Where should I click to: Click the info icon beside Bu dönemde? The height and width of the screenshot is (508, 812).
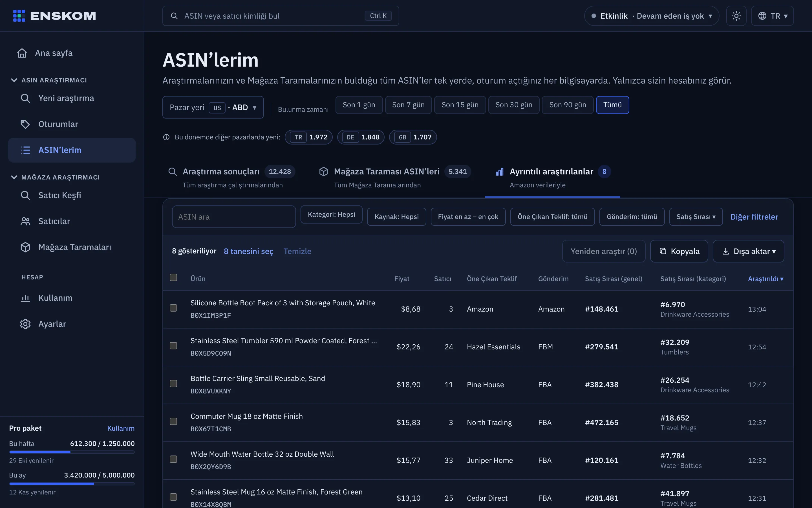click(x=166, y=137)
